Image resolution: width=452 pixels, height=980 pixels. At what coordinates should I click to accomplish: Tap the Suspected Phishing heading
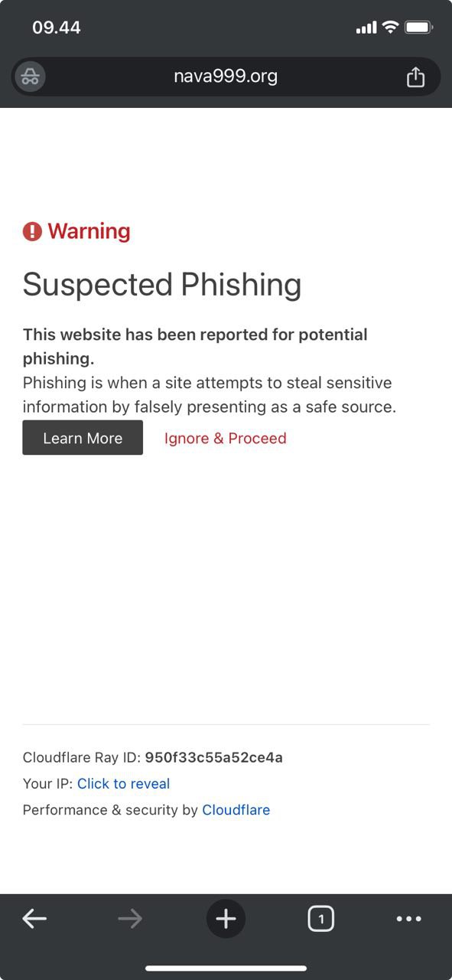pos(162,284)
